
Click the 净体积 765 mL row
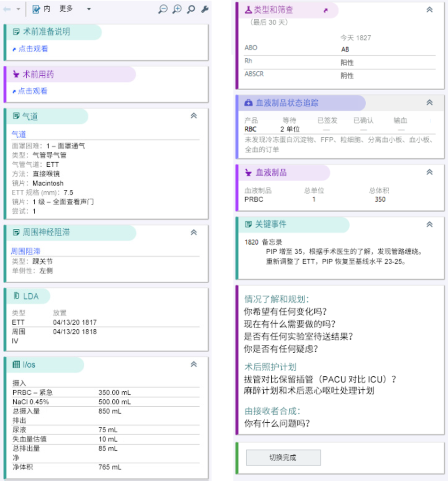click(x=106, y=467)
